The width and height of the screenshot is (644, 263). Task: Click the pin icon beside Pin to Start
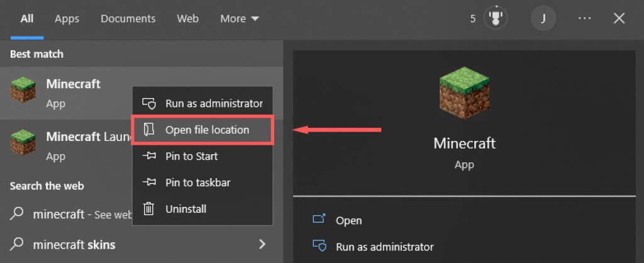(x=148, y=156)
